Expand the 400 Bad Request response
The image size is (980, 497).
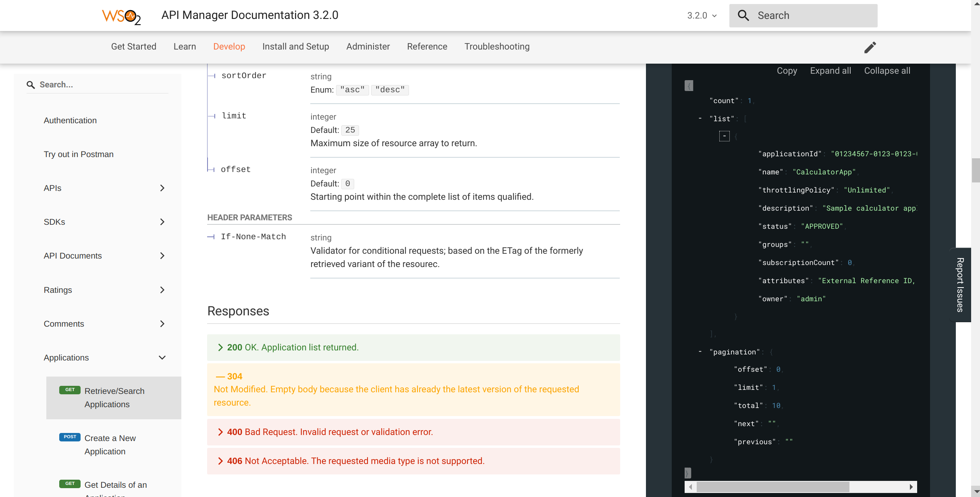click(x=413, y=432)
